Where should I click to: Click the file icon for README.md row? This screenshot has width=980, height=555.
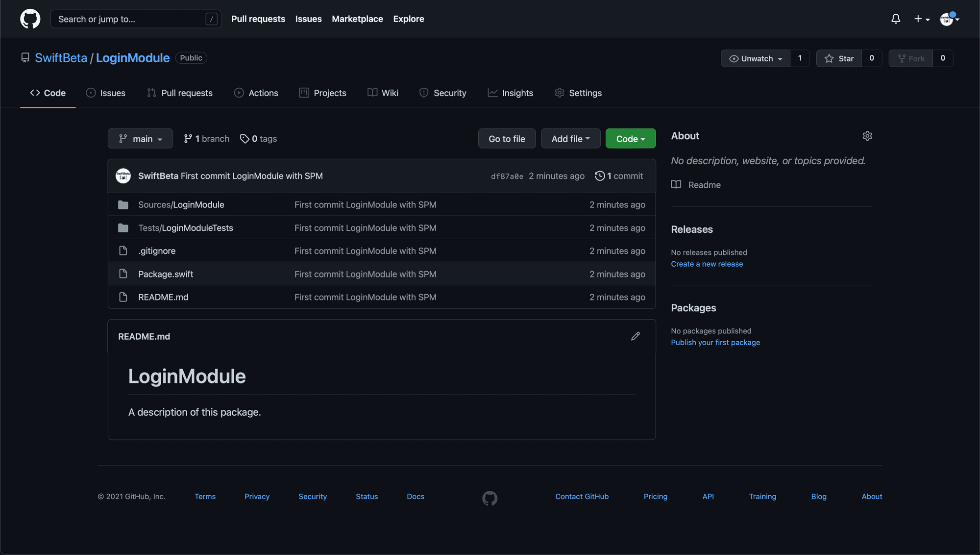coord(123,297)
